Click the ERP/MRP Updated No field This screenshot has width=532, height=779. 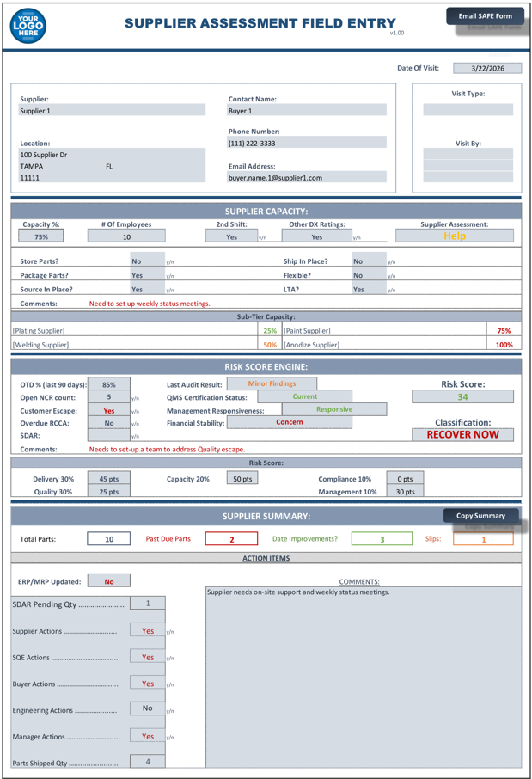pos(109,580)
